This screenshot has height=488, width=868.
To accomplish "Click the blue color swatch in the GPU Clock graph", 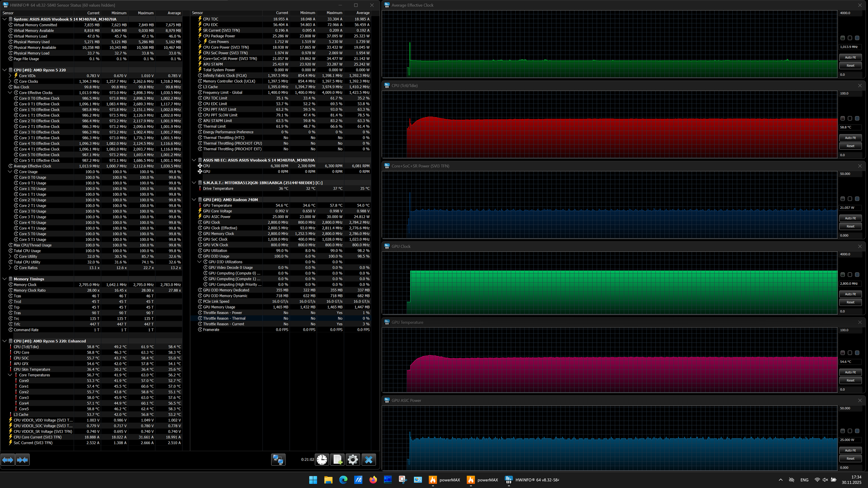I will click(857, 275).
